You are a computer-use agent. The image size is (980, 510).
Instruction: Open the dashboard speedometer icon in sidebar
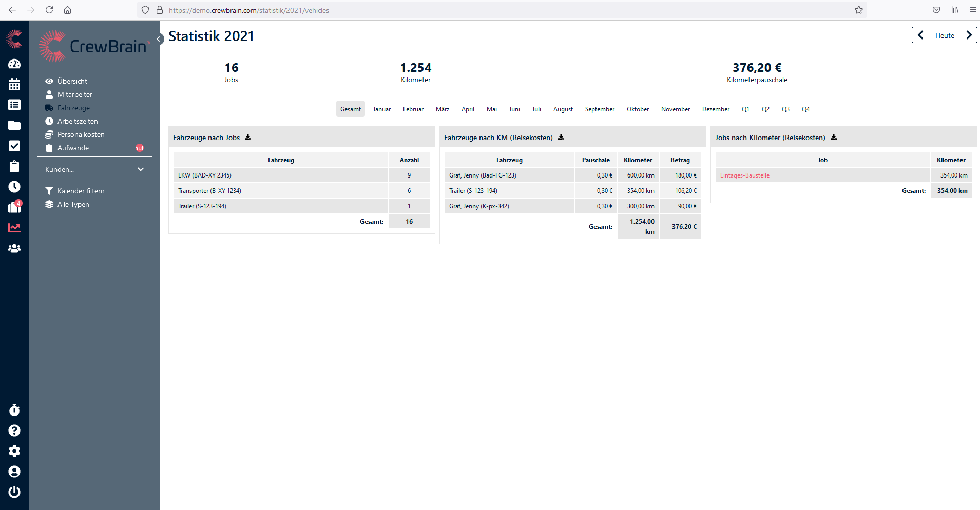point(14,64)
